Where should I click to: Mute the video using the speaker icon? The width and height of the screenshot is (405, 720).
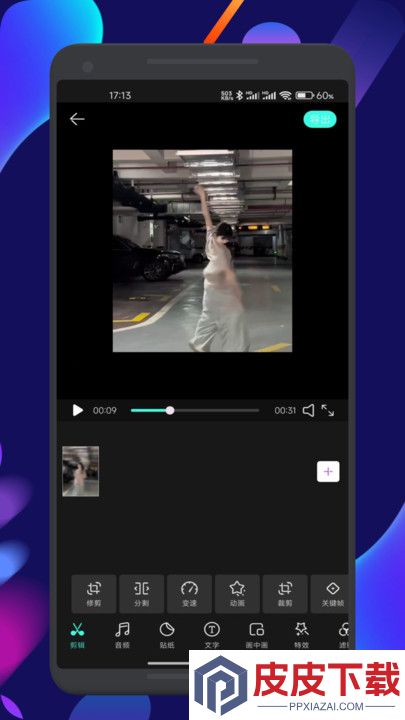[309, 410]
